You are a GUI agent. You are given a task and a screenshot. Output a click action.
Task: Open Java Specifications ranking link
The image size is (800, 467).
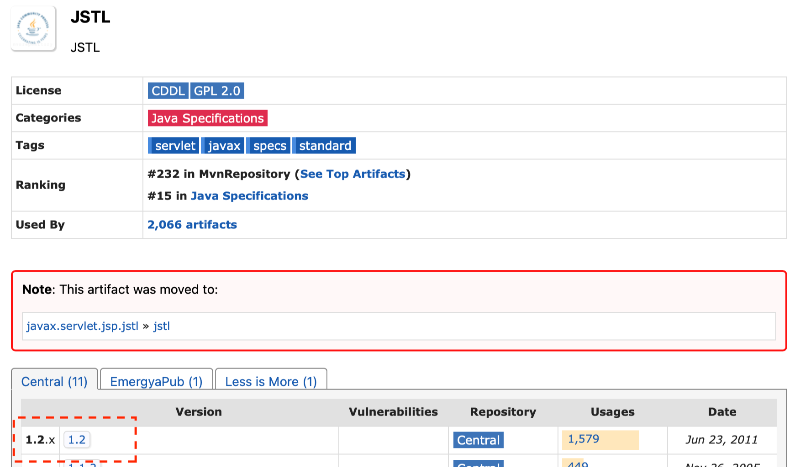click(x=249, y=196)
